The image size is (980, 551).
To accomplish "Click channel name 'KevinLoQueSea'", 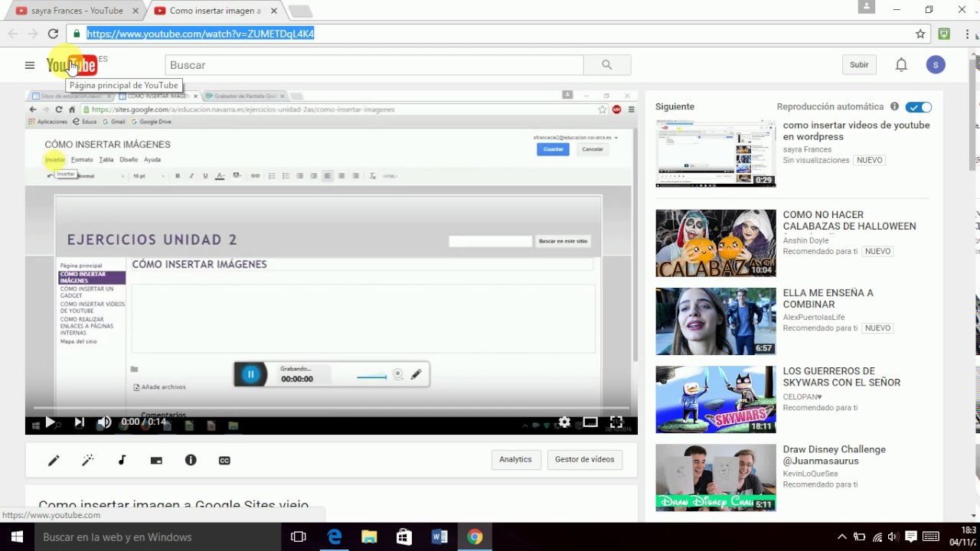I will [810, 474].
